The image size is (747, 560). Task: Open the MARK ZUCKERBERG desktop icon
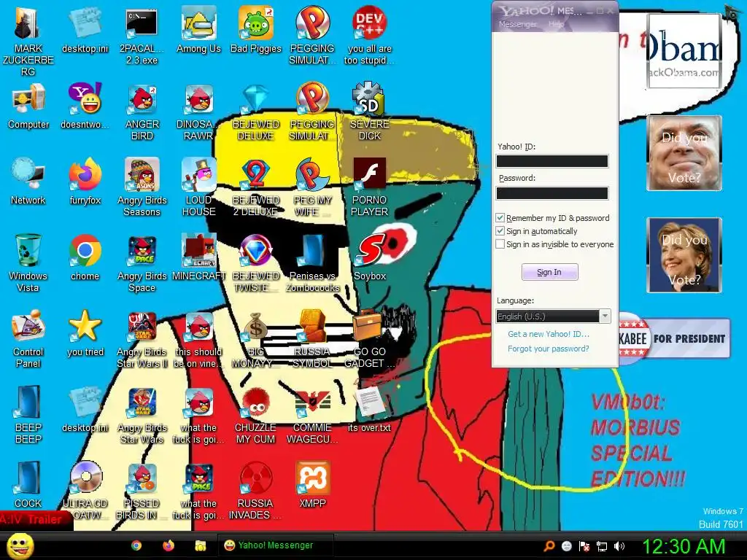click(28, 41)
